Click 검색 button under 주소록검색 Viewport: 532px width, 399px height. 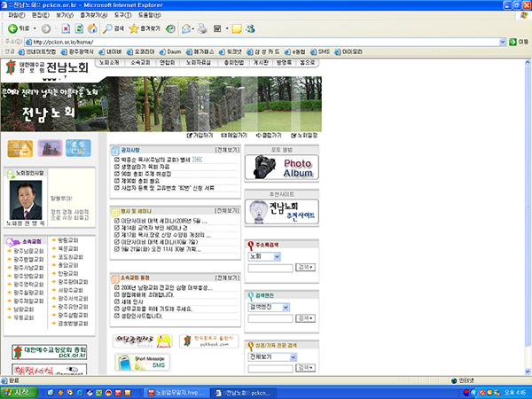pyautogui.click(x=305, y=267)
